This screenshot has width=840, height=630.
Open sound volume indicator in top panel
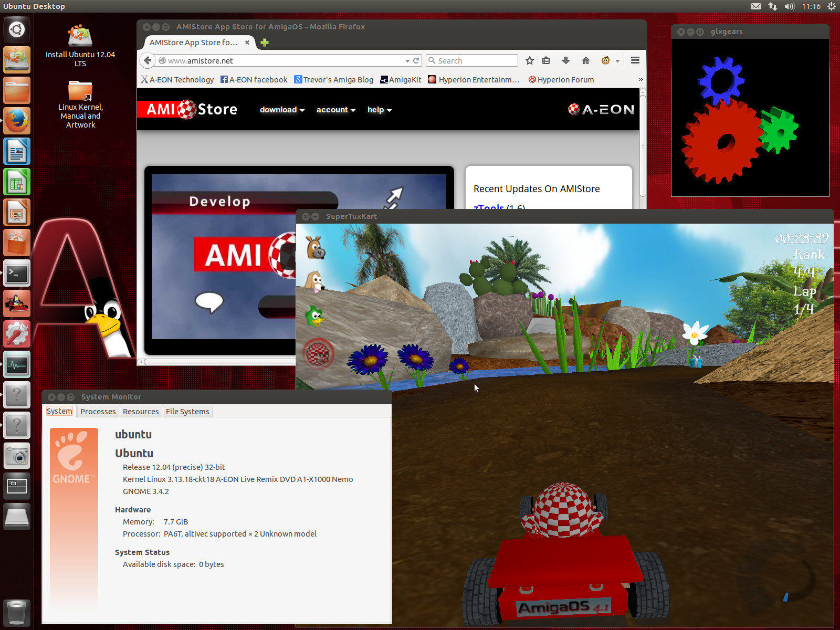pos(789,6)
